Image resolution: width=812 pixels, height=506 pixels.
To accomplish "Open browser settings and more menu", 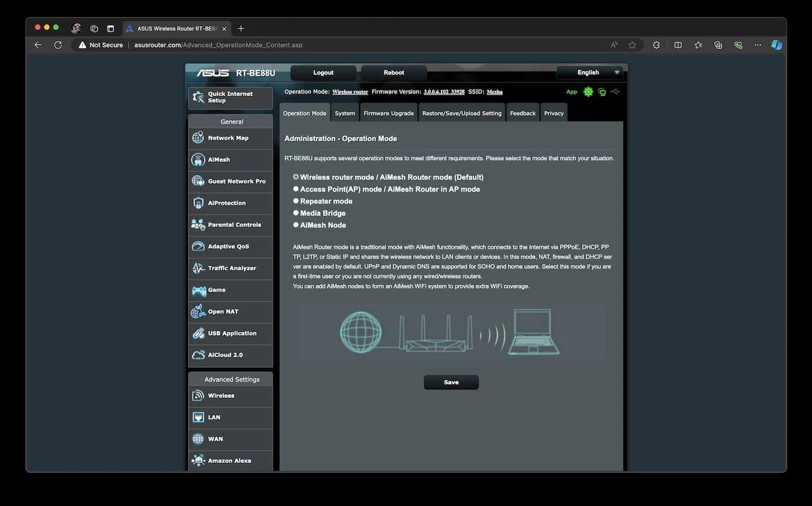I will (757, 45).
